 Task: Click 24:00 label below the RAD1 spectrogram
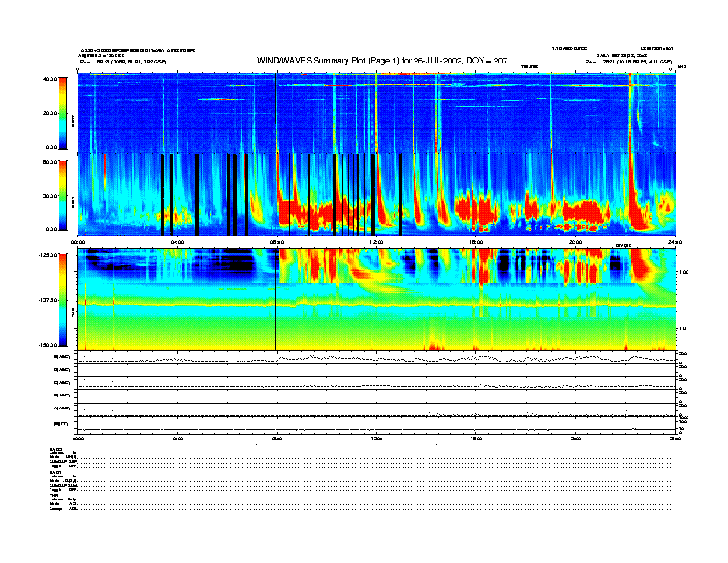click(675, 242)
